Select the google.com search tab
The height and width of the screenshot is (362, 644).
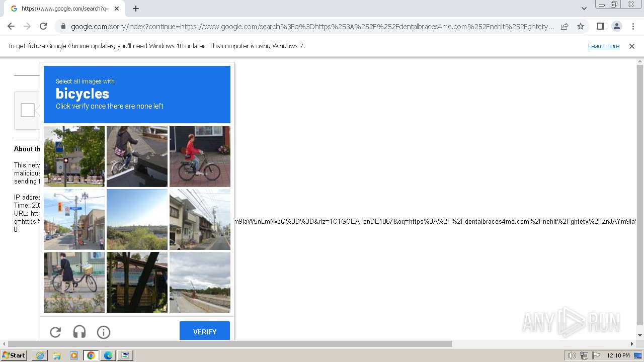[x=64, y=9]
